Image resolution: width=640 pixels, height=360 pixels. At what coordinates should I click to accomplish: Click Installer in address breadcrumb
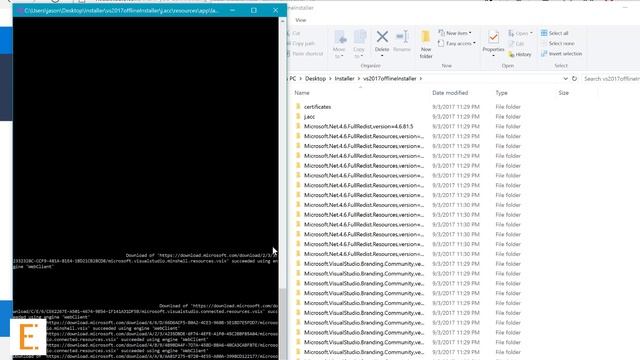point(344,78)
